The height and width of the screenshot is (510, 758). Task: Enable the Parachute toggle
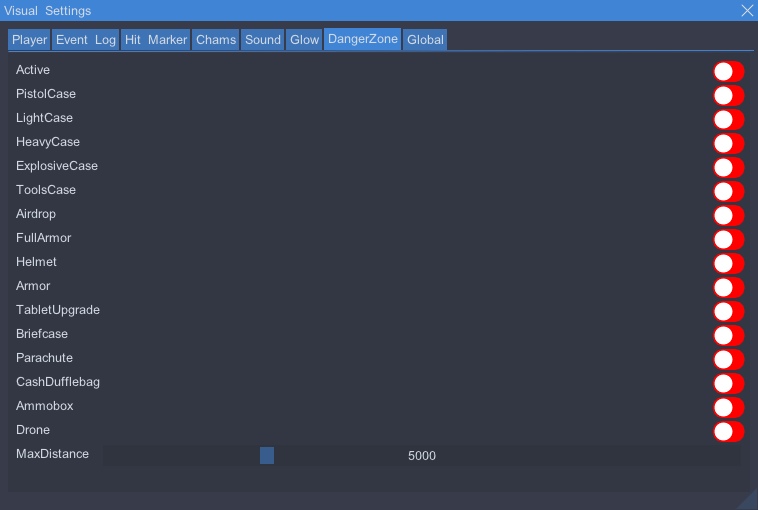click(729, 360)
